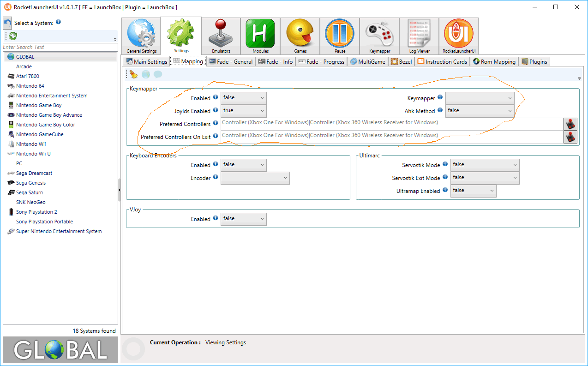Click the info icon next to Servostik Mode
Image resolution: width=588 pixels, height=366 pixels.
click(x=445, y=164)
